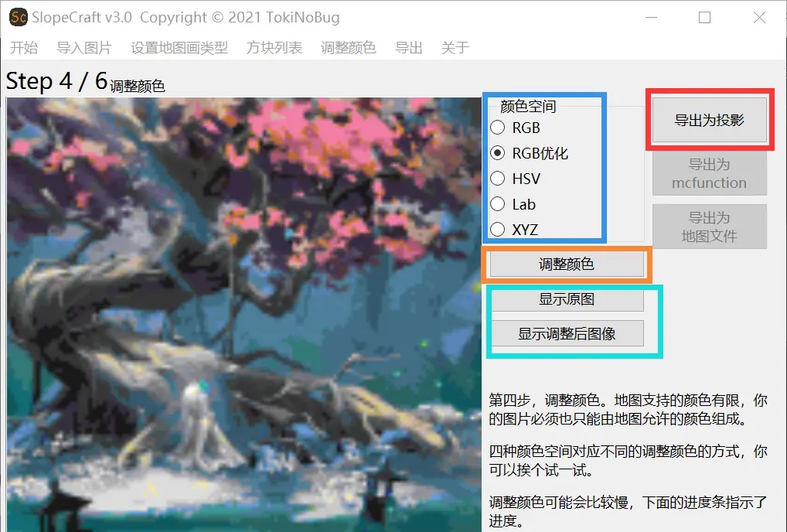787x532 pixels.
Task: Open the 关于 menu
Action: [455, 48]
